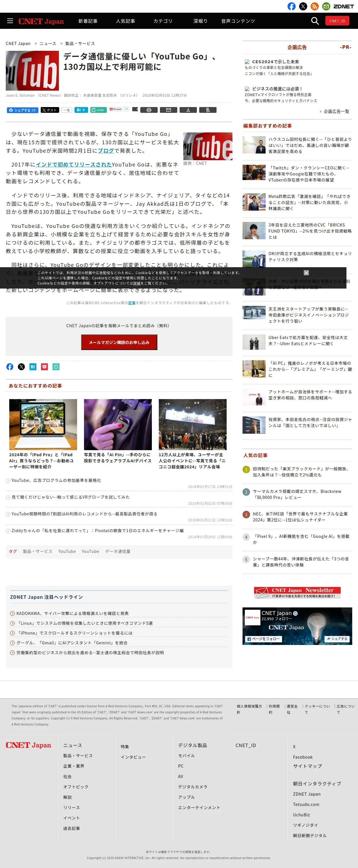This screenshot has width=358, height=868.
Task: Close the cookie notice banner
Action: 306,273
